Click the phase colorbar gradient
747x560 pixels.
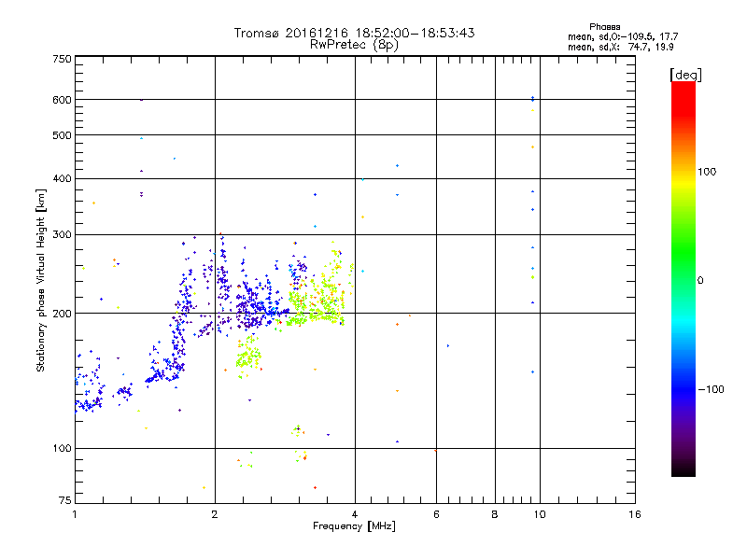[x=684, y=279]
